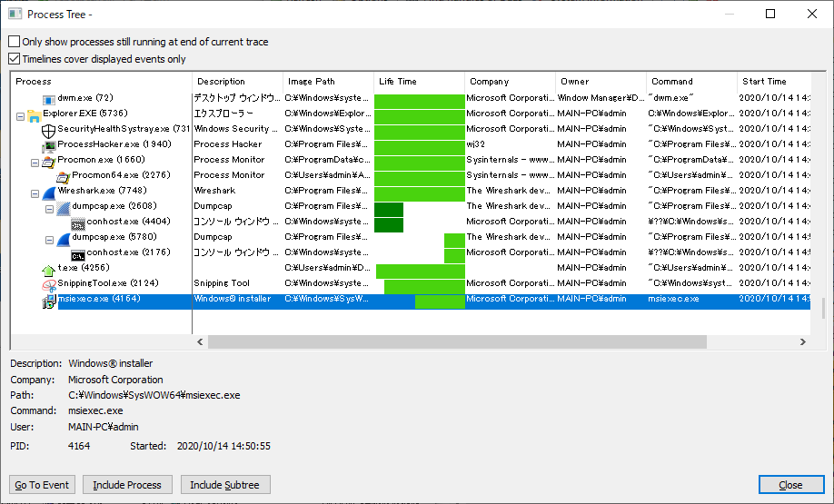
Task: Click the dumpcap.exe (2608) icon
Action: 64,208
